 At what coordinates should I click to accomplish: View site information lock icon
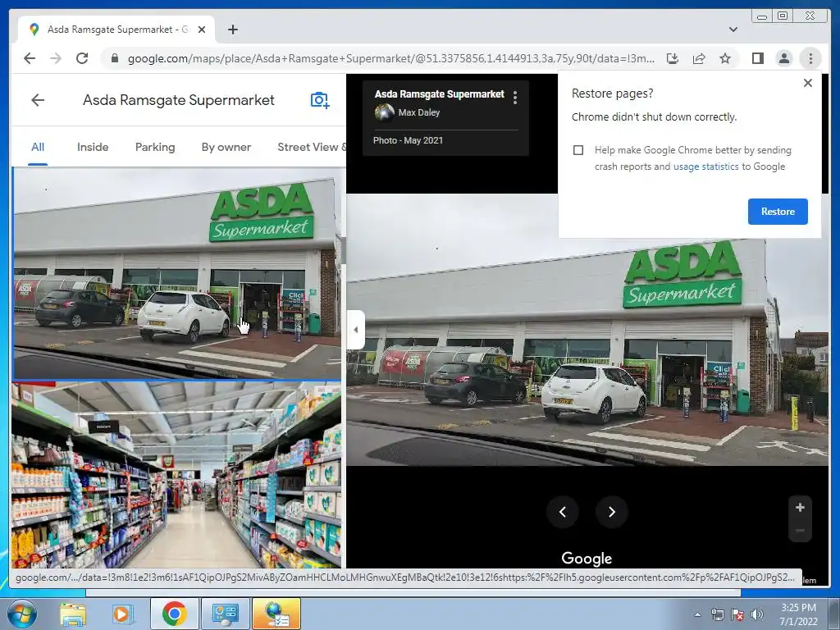[x=114, y=58]
